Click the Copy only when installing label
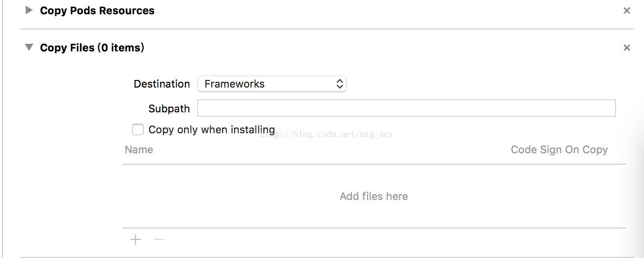The height and width of the screenshot is (258, 644). (212, 129)
